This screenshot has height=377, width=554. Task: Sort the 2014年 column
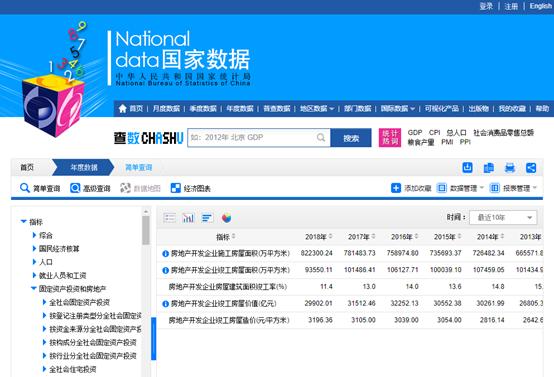(x=502, y=236)
